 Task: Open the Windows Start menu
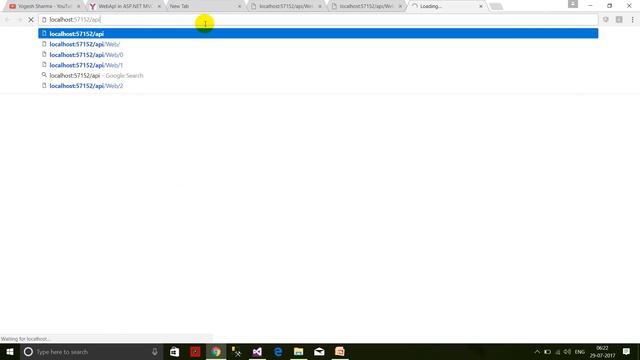(x=10, y=351)
